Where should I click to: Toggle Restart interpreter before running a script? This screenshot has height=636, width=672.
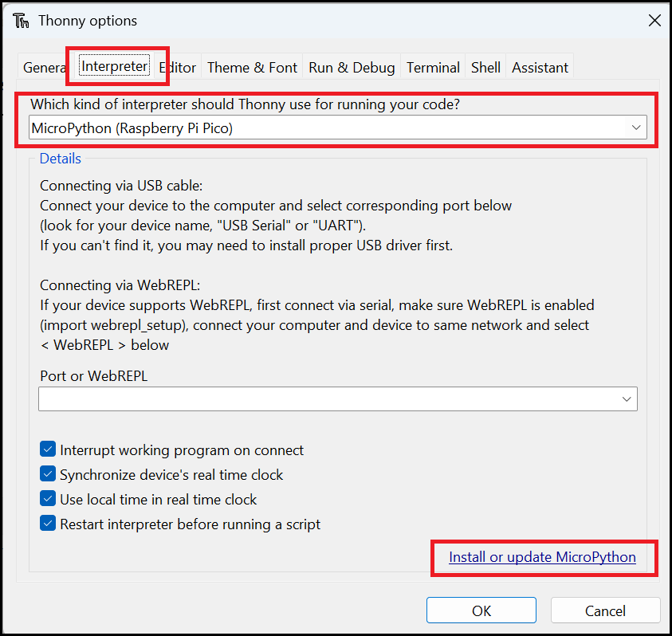[x=48, y=524]
